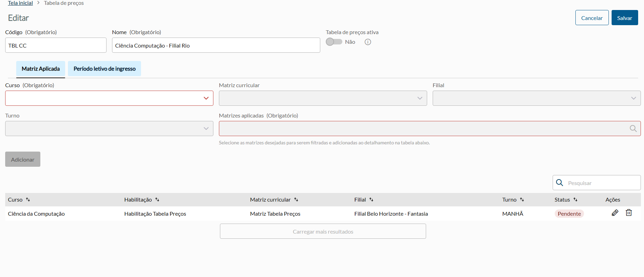
Task: Sort by Status column arrows
Action: pos(575,199)
